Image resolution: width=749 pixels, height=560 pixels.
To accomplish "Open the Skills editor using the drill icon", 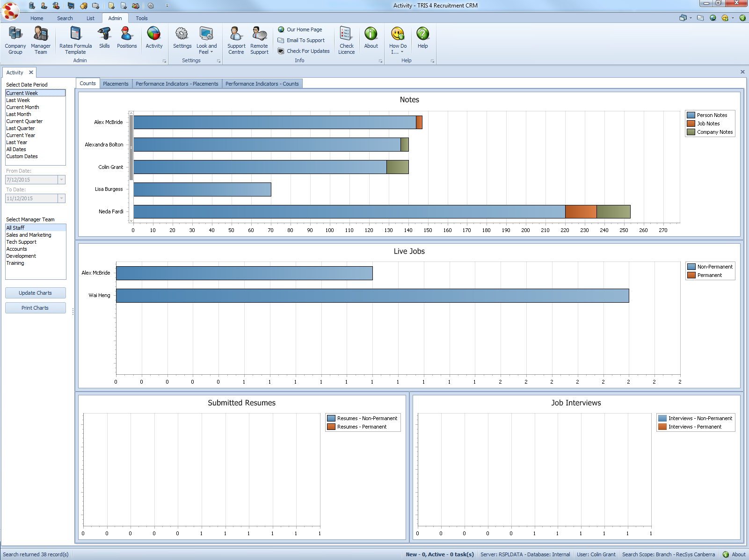I will pos(104,37).
